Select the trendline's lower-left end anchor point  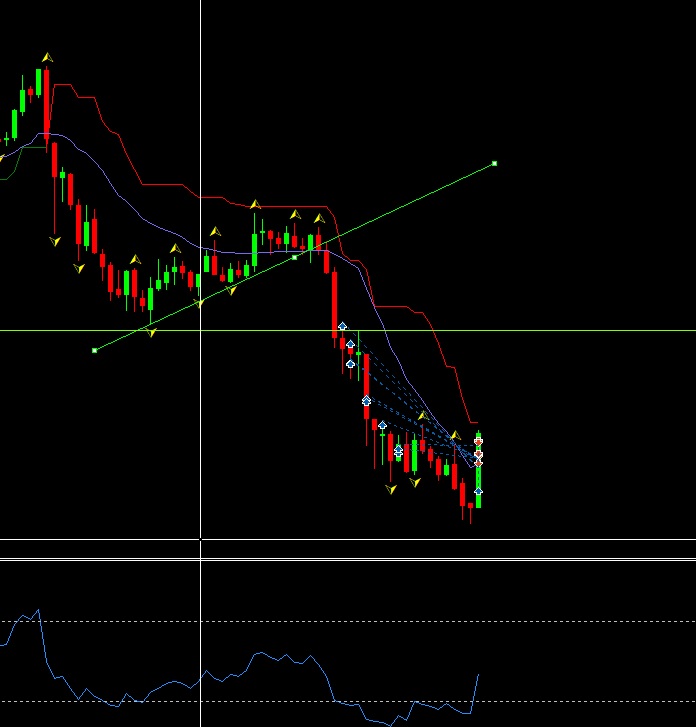95,351
